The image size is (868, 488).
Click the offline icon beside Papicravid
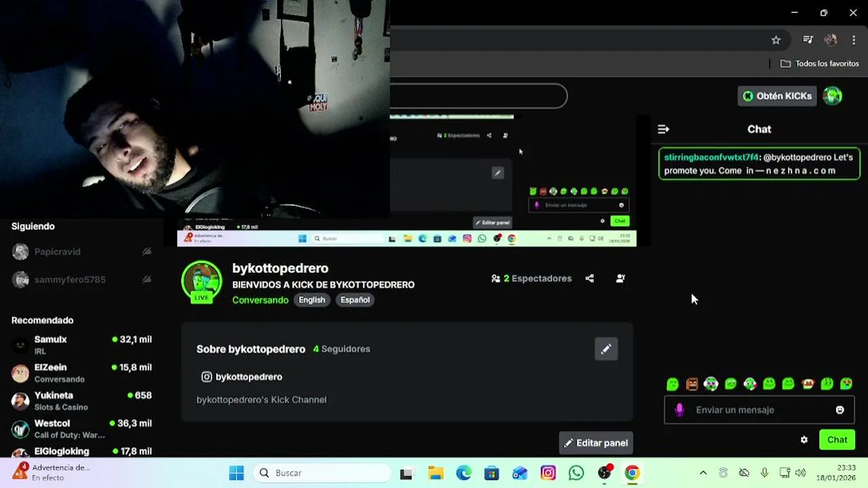(x=146, y=251)
